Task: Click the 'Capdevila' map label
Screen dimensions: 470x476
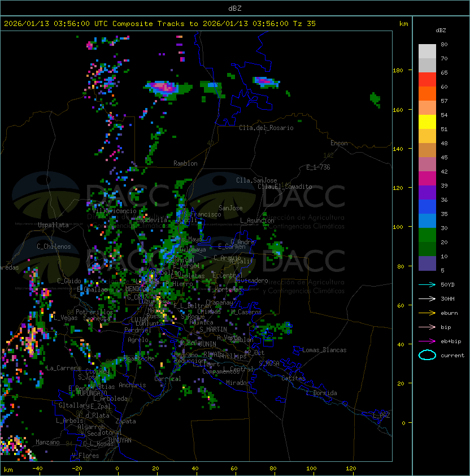Action: coord(152,220)
